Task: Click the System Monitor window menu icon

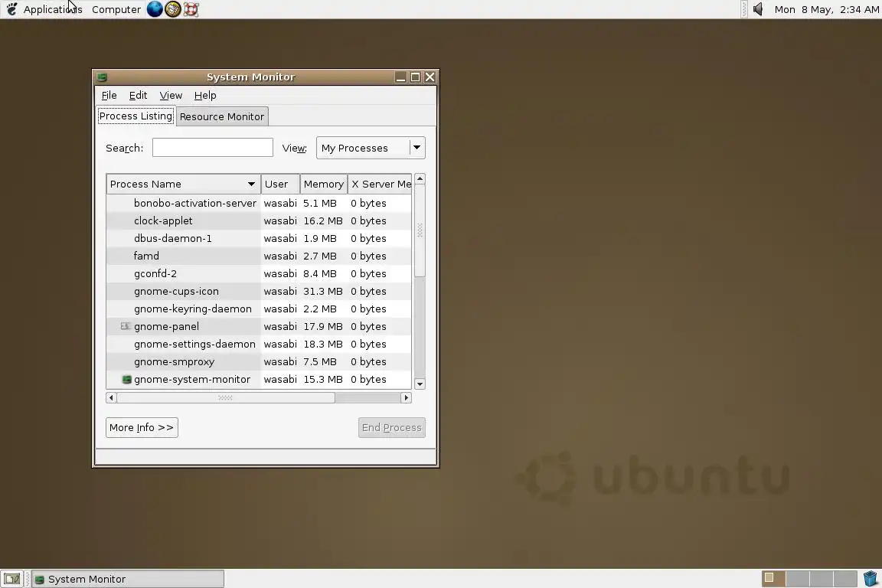Action: click(102, 77)
